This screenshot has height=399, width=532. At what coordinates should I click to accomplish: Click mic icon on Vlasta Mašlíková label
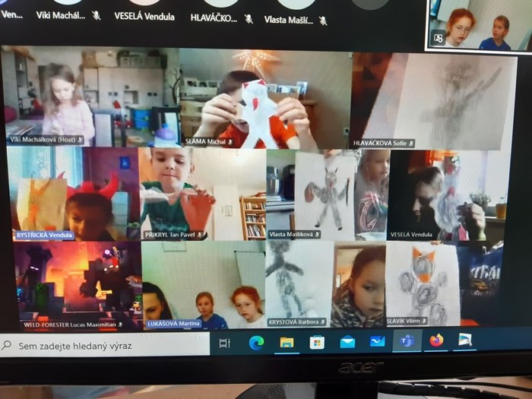point(317,234)
